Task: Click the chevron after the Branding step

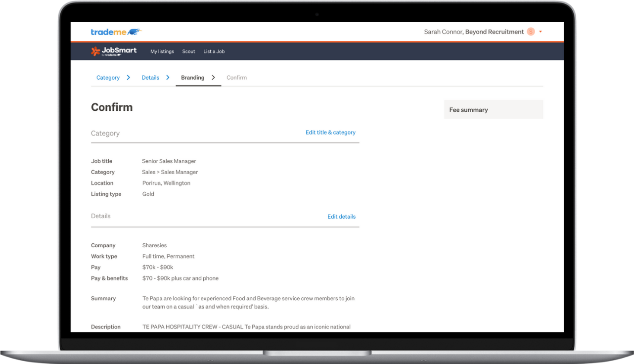Action: tap(213, 78)
